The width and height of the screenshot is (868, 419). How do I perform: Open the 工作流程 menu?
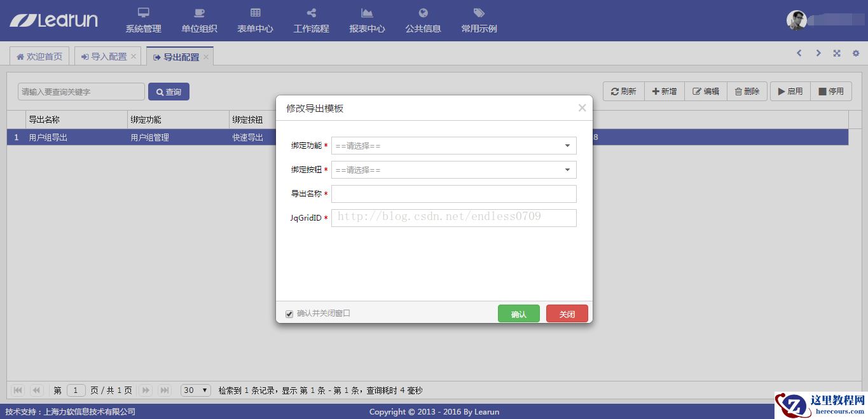click(311, 21)
